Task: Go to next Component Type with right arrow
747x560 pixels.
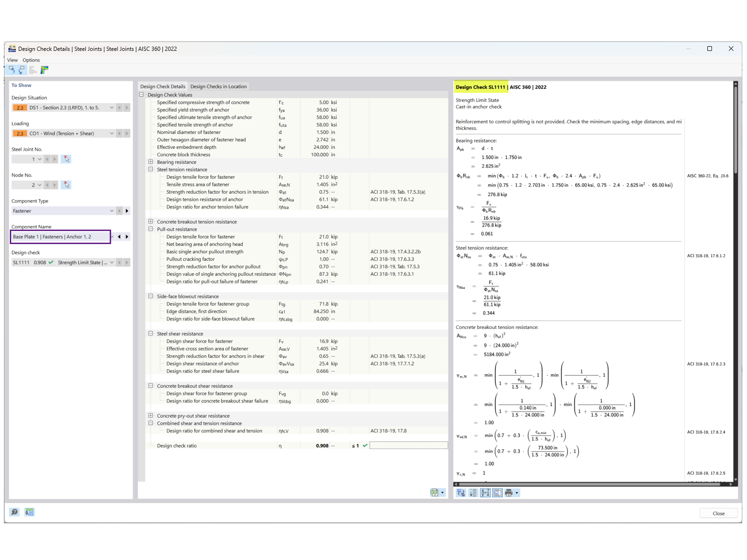Action: pos(127,211)
